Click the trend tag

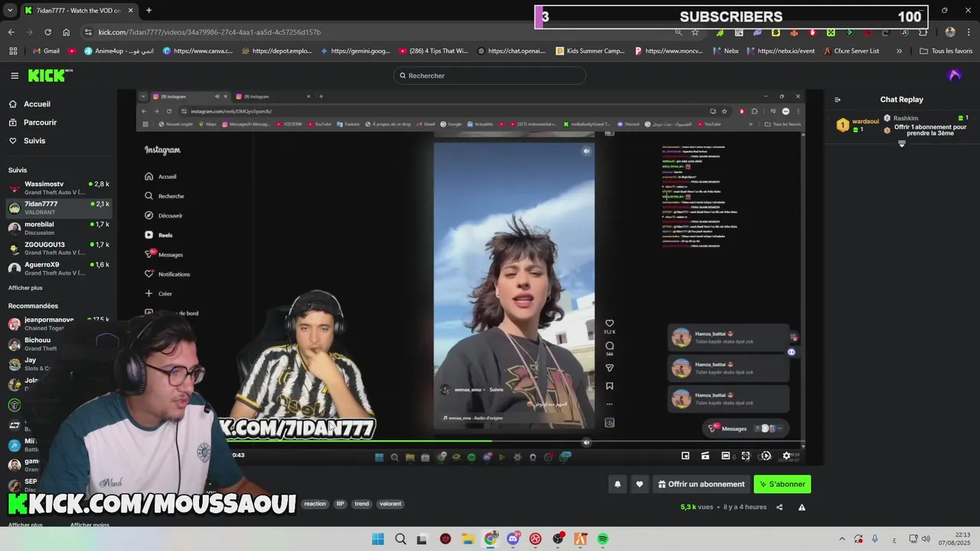(x=362, y=504)
